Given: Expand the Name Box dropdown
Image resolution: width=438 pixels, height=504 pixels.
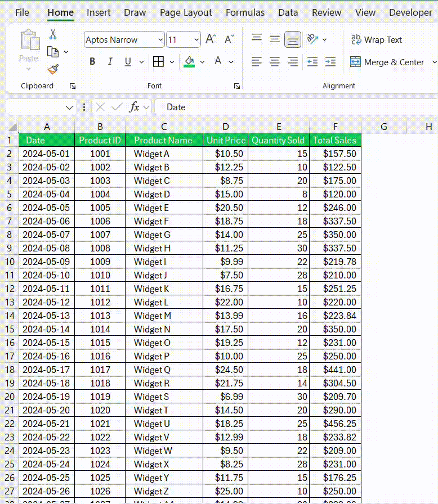Looking at the screenshot, I should (x=69, y=107).
